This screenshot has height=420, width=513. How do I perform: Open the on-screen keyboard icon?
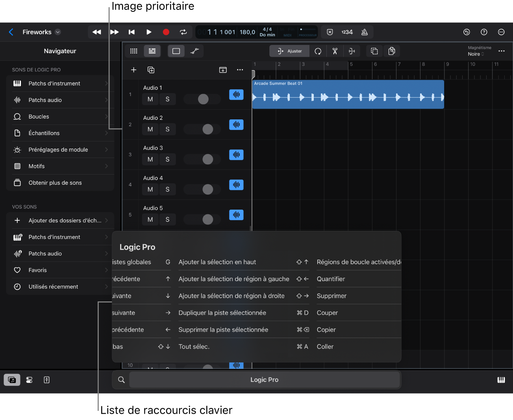click(501, 380)
